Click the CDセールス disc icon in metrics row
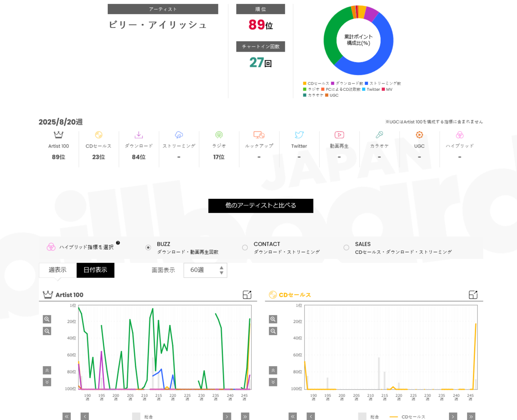The height and width of the screenshot is (420, 517). click(99, 135)
